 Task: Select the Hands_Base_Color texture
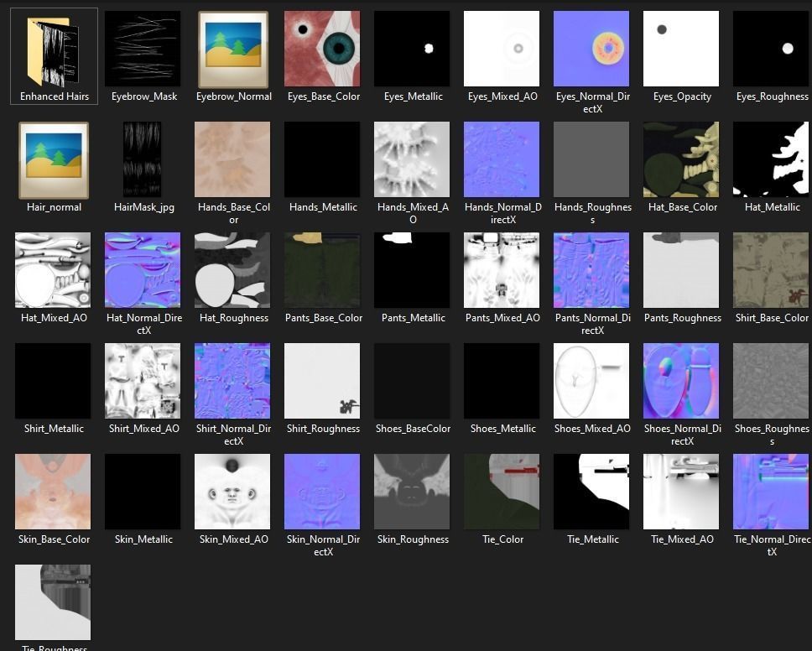[x=232, y=159]
